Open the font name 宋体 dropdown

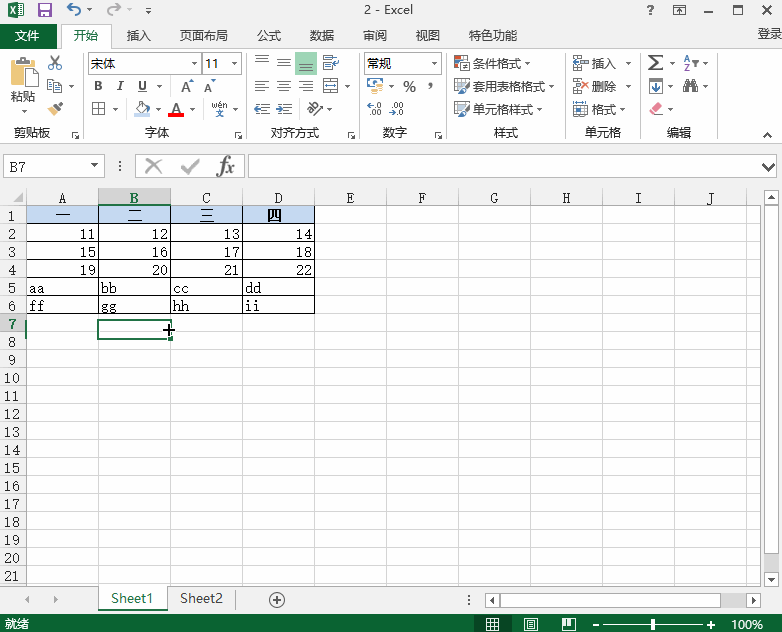pos(194,63)
